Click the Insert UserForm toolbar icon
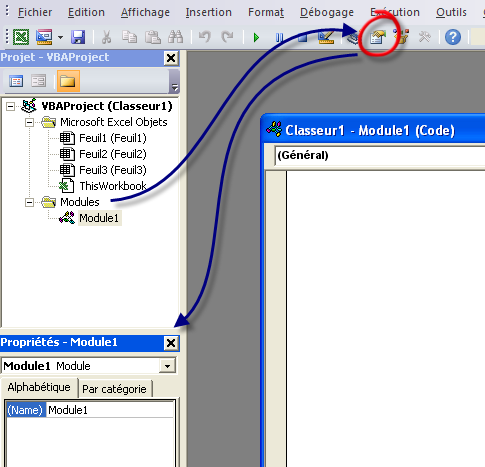Screen dimensions: 485x467 point(44,37)
